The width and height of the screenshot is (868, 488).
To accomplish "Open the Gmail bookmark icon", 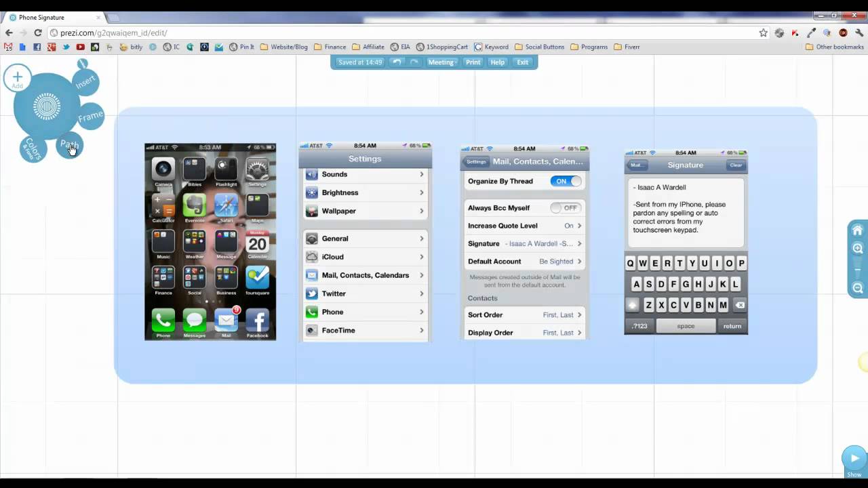I will tap(8, 47).
